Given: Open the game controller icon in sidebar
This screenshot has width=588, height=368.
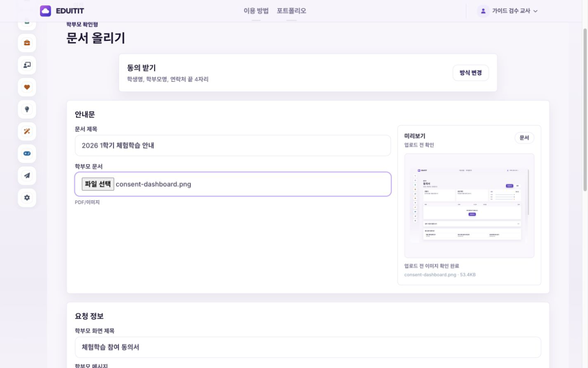Looking at the screenshot, I should coord(27,153).
